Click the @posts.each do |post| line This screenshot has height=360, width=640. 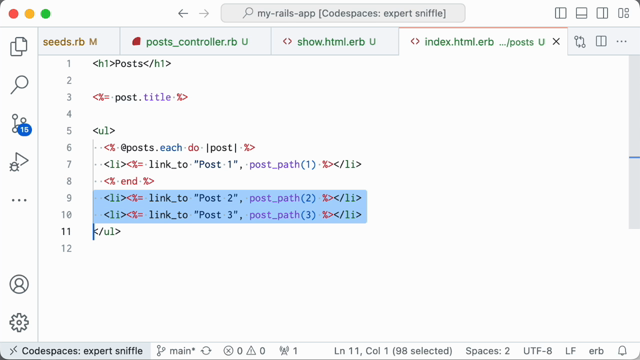pyautogui.click(x=180, y=148)
